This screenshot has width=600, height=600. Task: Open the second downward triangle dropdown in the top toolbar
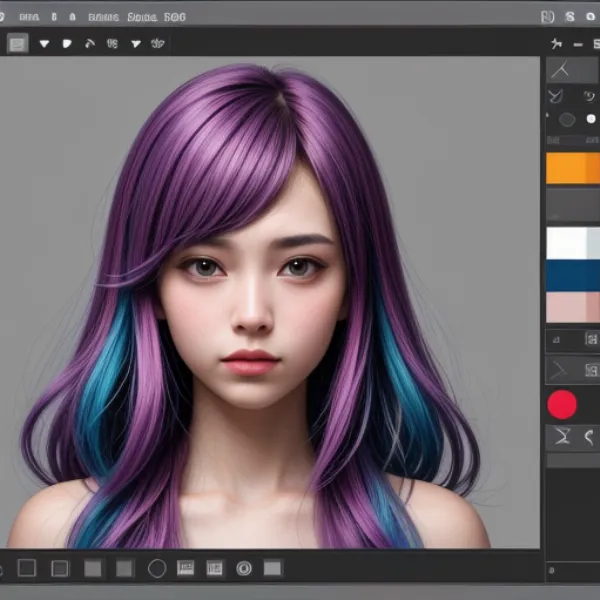(x=136, y=44)
